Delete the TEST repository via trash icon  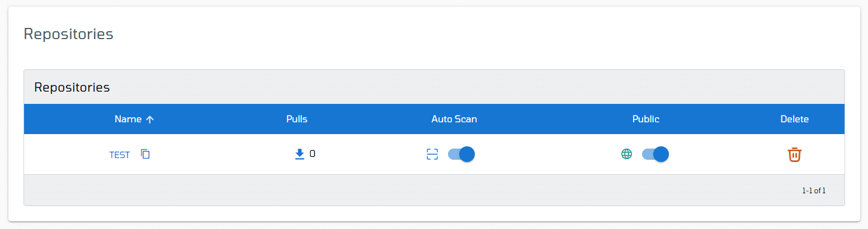795,155
